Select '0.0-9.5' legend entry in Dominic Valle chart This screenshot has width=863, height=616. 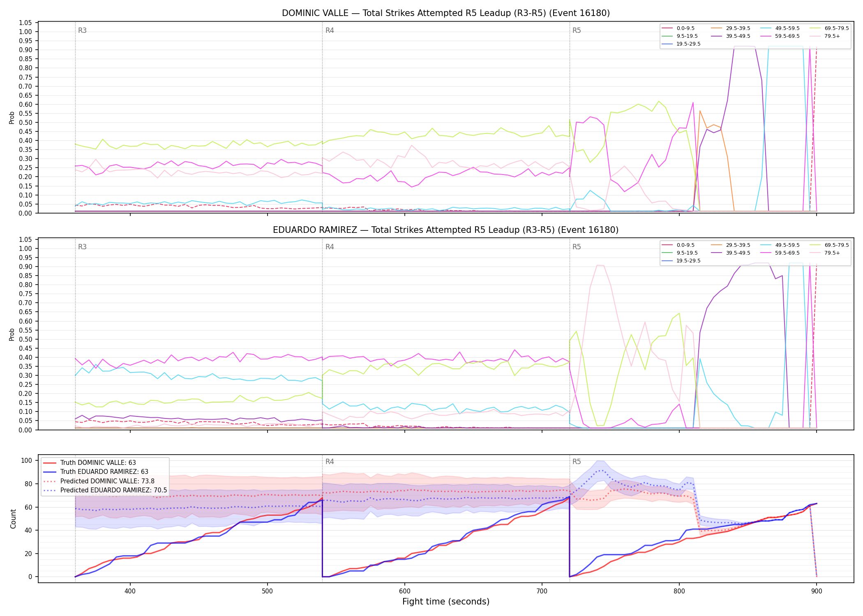tap(678, 28)
